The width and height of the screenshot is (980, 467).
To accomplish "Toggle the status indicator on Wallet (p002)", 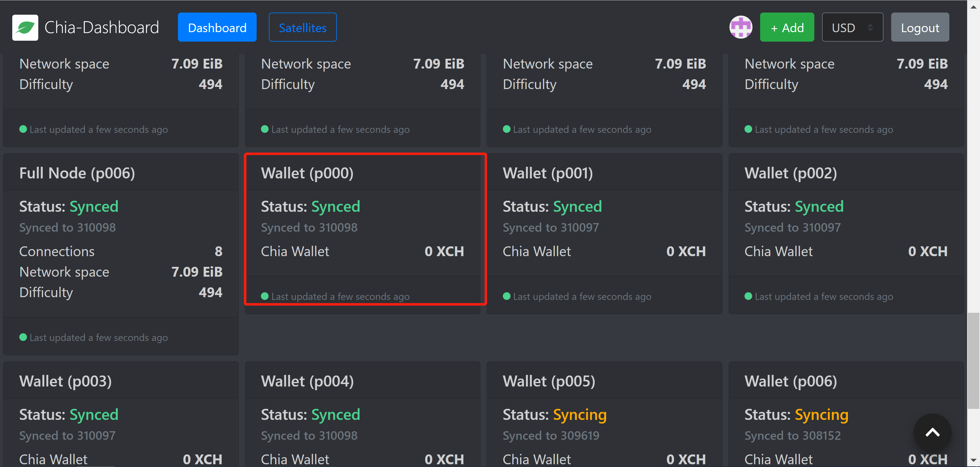I will (x=748, y=296).
